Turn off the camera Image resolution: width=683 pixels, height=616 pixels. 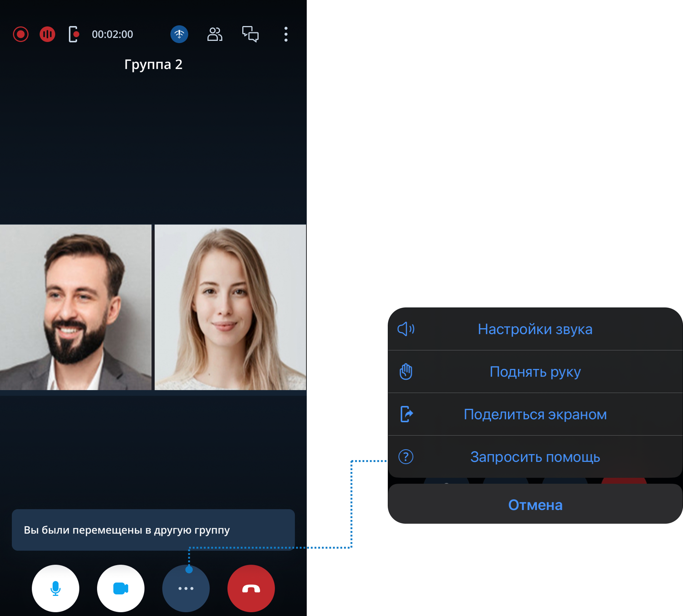click(120, 588)
